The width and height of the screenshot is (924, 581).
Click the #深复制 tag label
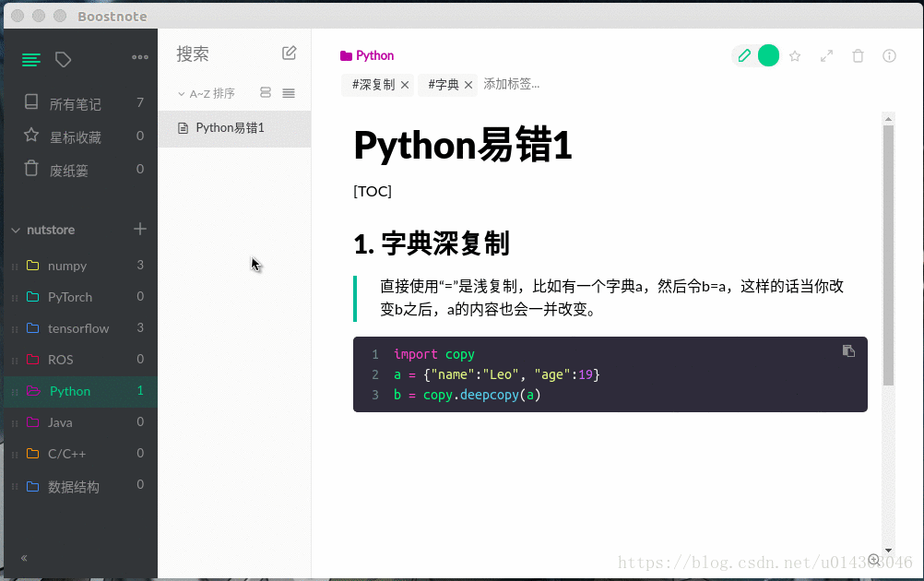click(373, 85)
